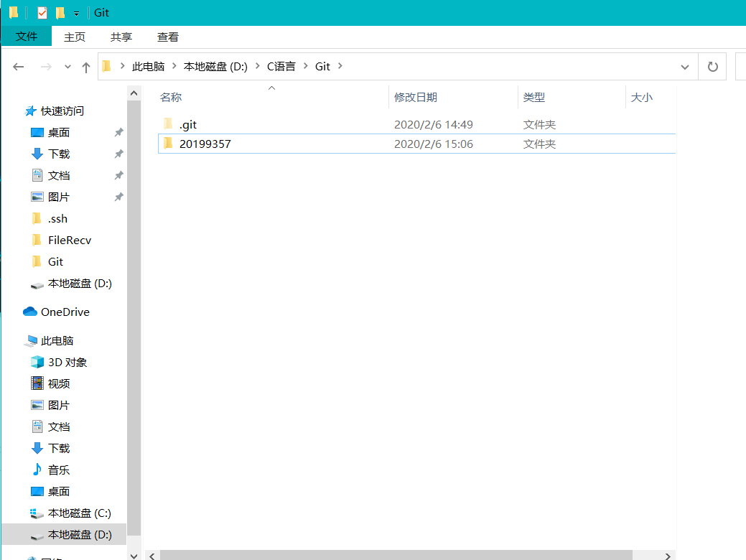Open 视频 under 此电脑
The height and width of the screenshot is (560, 746).
click(59, 384)
